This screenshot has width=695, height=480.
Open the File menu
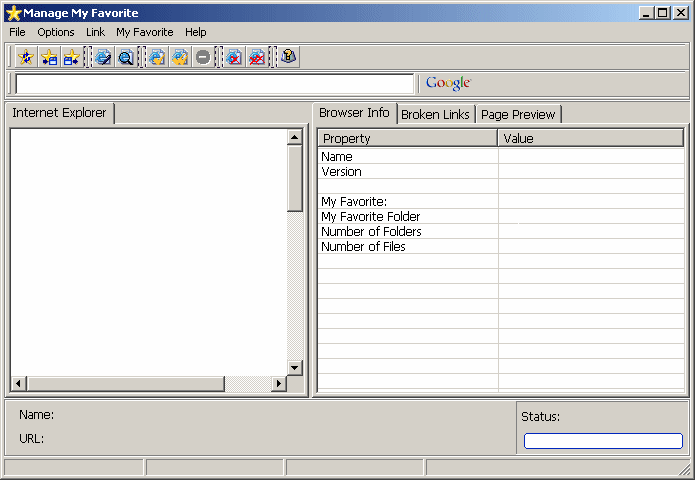coord(17,32)
